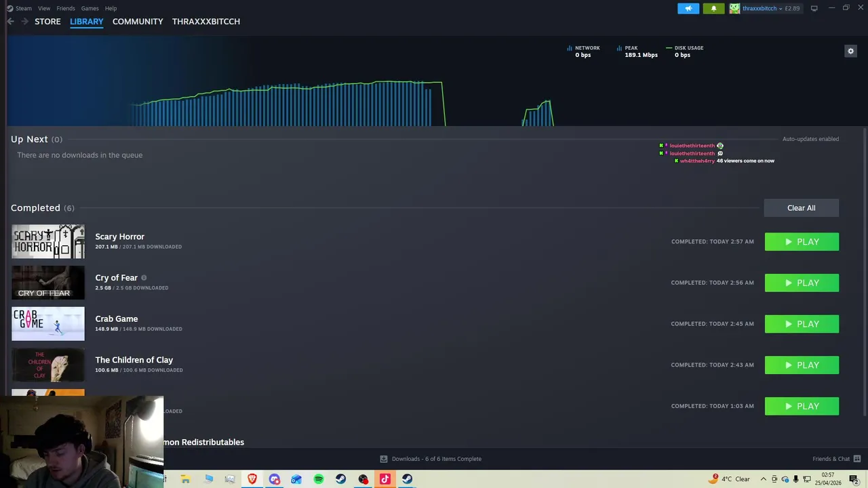Open the Scary Horror thumbnail
The image size is (868, 488).
pos(48,241)
